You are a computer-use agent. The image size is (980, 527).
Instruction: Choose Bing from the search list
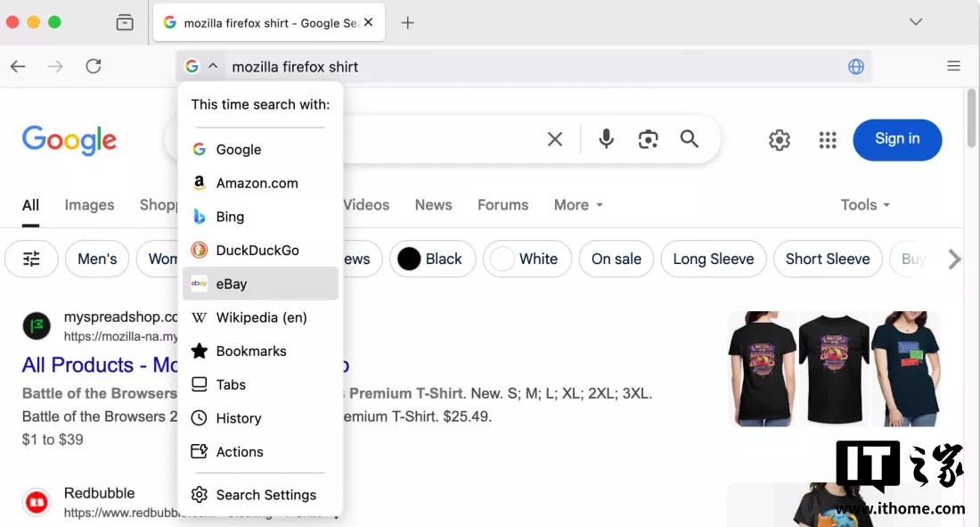pyautogui.click(x=261, y=217)
